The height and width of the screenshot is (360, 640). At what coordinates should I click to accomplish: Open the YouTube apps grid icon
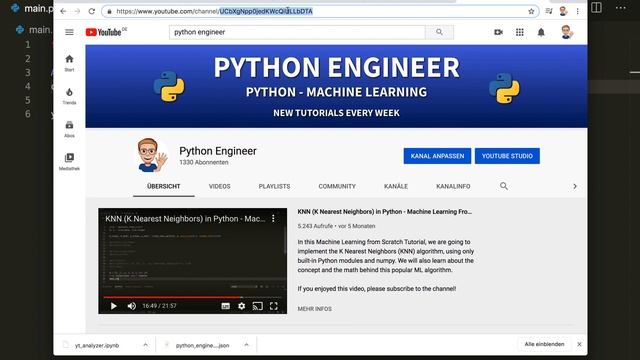[x=520, y=32]
